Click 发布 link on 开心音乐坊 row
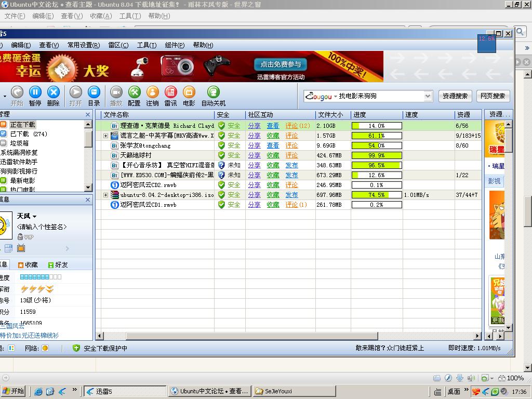 pos(291,166)
